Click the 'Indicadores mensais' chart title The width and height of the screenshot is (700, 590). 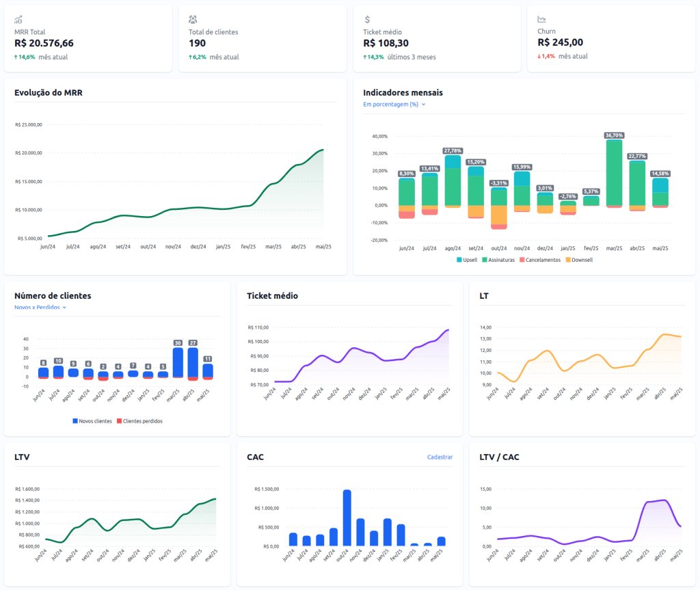click(403, 93)
